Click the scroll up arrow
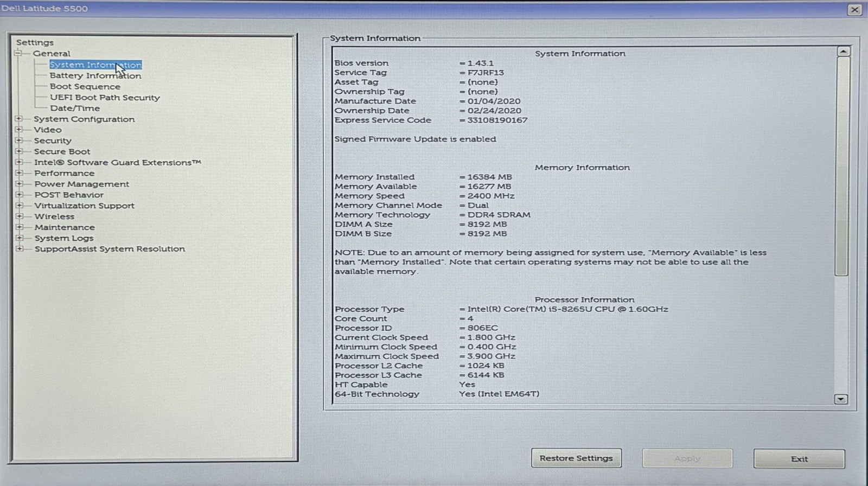868x486 pixels. pyautogui.click(x=843, y=52)
